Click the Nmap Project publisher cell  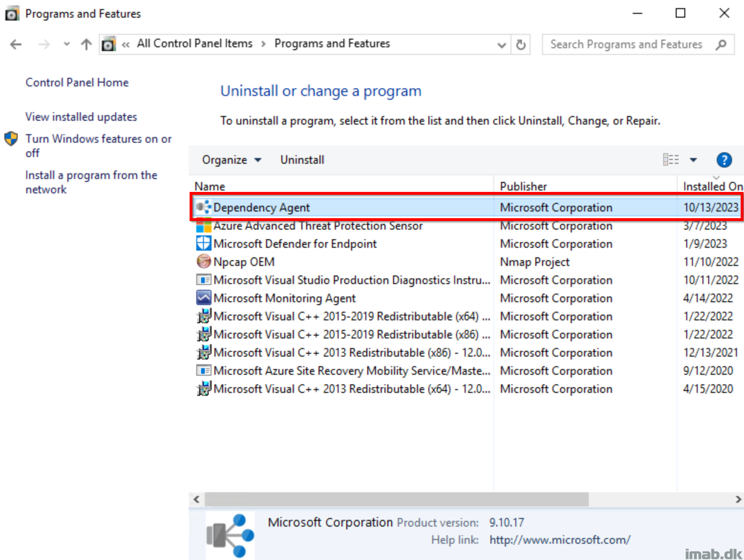[535, 262]
